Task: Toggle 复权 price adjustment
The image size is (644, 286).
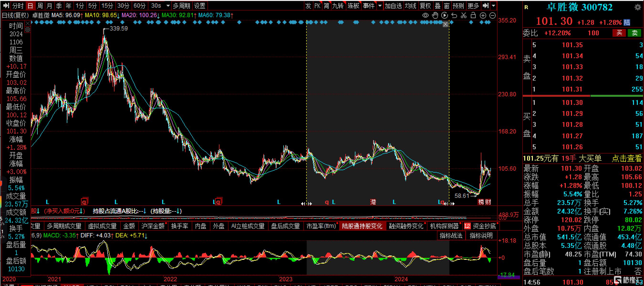Action: click(425, 5)
